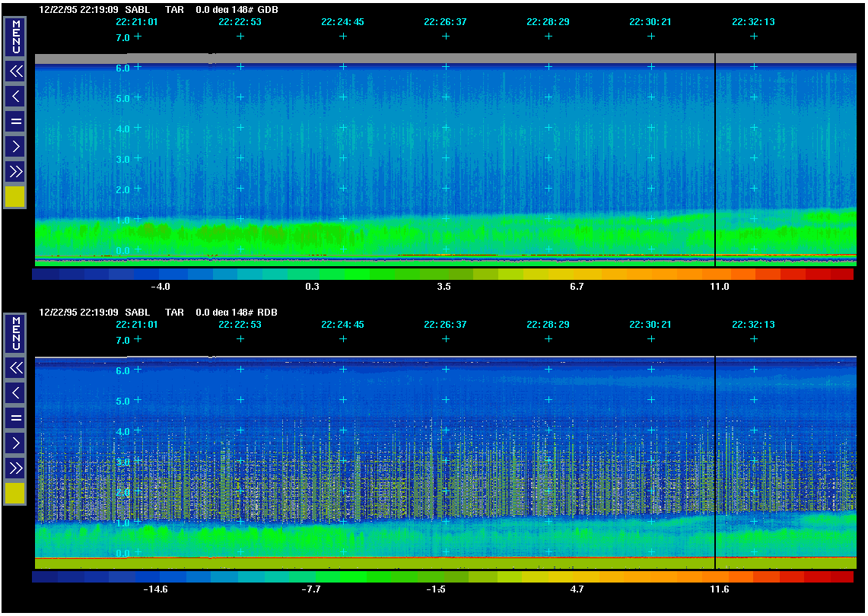Screen dimensions: 868x616
Task: Click the double left arrow in the top panel
Action: pyautogui.click(x=15, y=71)
